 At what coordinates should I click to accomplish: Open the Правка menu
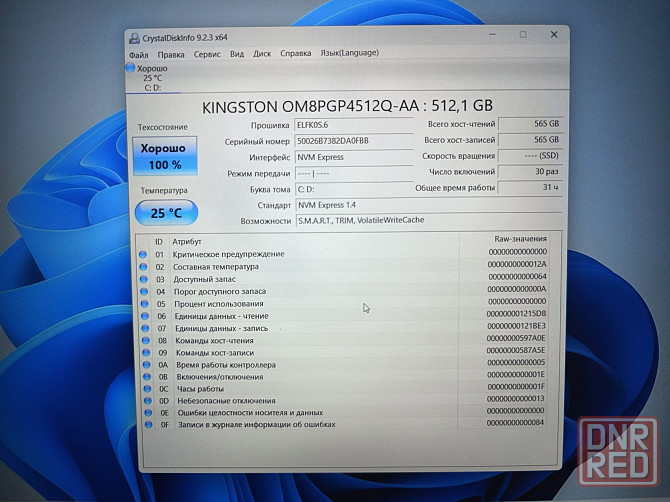point(171,54)
